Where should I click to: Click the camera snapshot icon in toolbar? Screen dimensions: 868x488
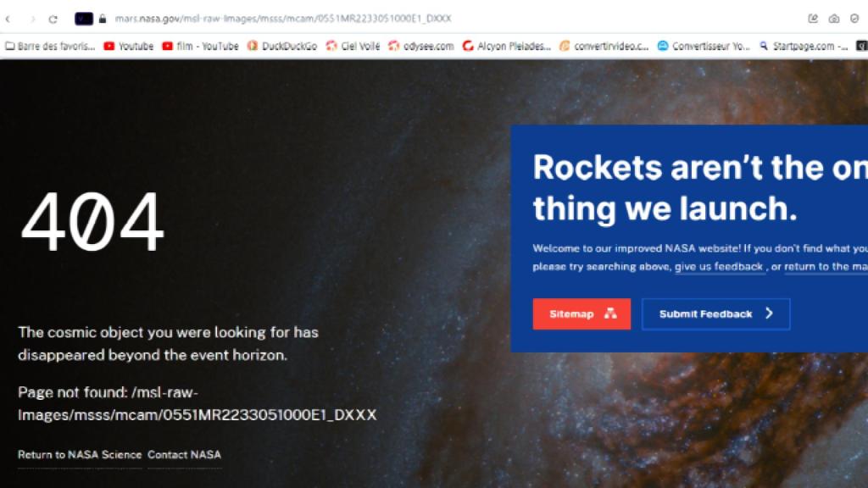(x=834, y=19)
